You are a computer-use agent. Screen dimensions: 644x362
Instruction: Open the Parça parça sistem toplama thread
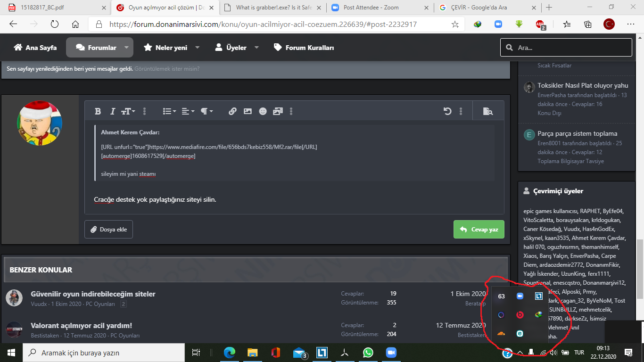point(577,133)
